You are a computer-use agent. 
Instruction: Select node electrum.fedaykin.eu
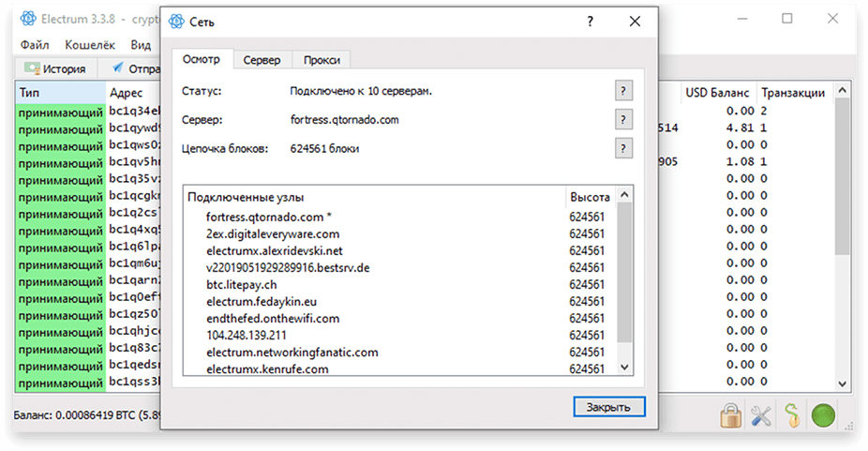[x=262, y=301]
